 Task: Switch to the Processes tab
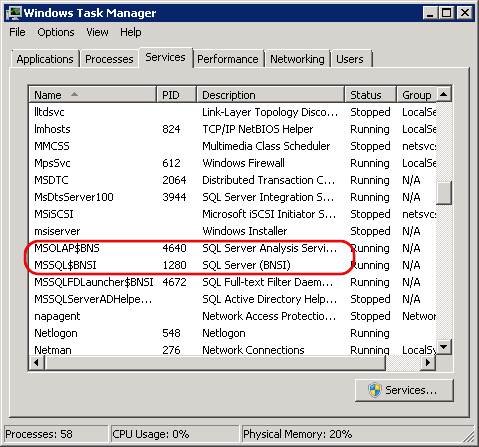pos(109,59)
